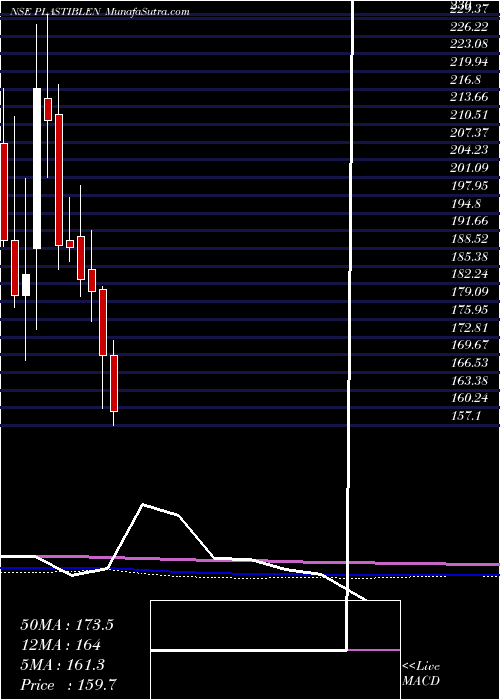500x700 pixels.
Task: Click the 5MA : 161.3 reading
Action: 62,665
